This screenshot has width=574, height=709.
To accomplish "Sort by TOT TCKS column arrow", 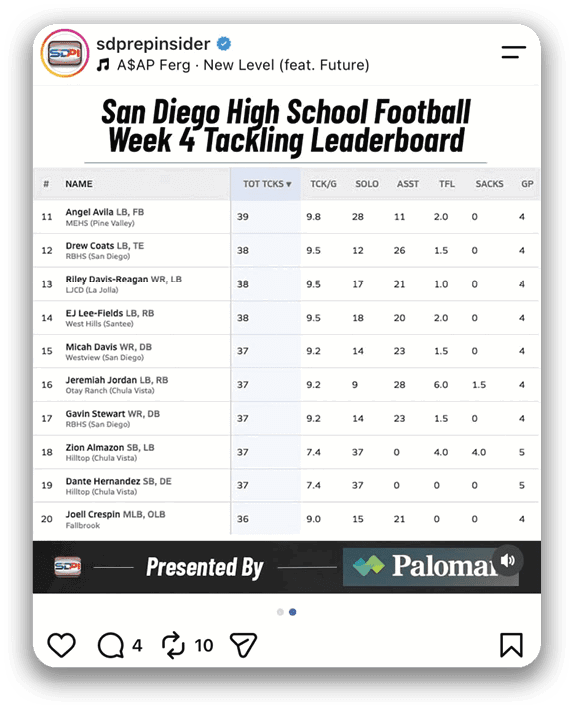I will (x=289, y=184).
